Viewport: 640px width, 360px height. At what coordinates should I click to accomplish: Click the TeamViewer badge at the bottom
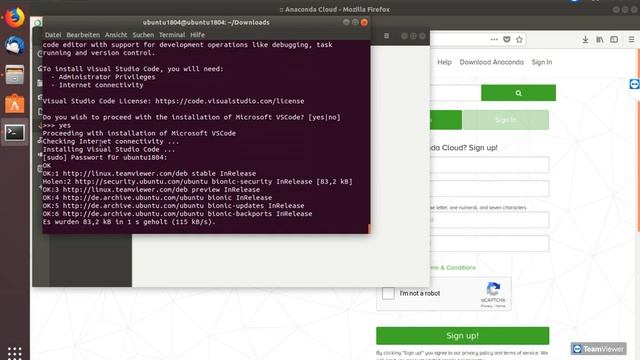598,349
